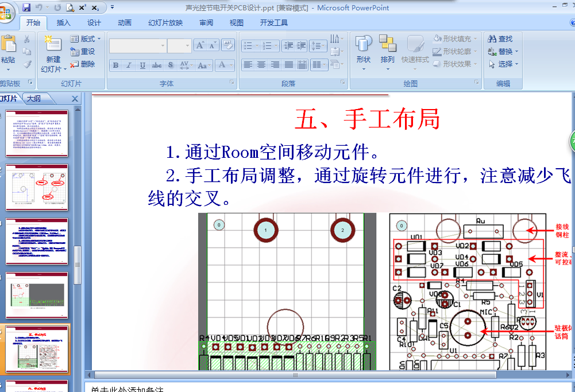This screenshot has width=575, height=392.
Task: Open Columns dropdown in paragraph group
Action: pos(319,65)
